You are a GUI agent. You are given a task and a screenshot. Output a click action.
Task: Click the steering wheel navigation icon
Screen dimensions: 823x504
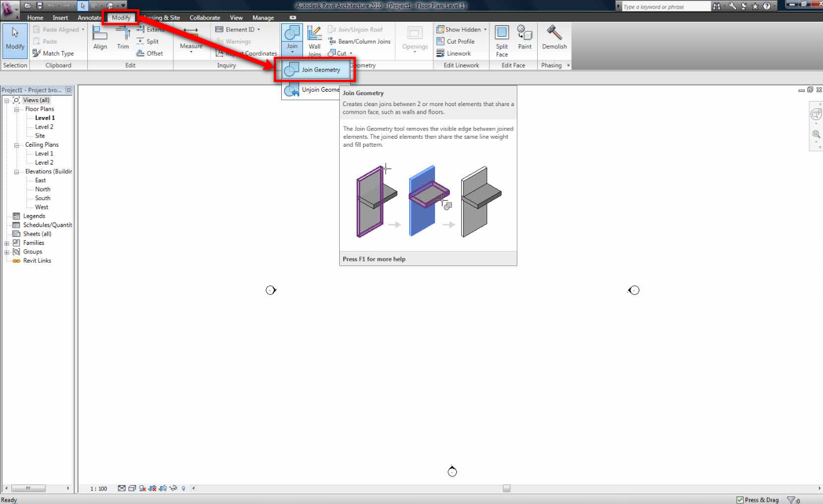(816, 115)
